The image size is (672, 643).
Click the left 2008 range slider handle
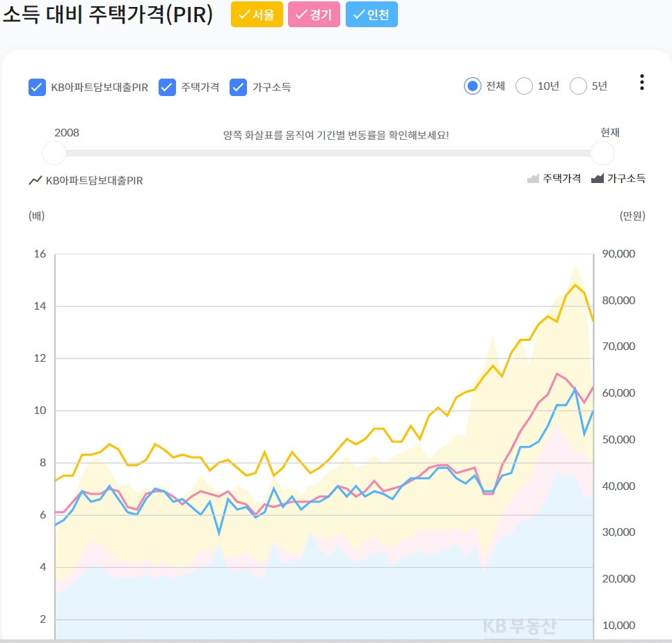pos(54,153)
